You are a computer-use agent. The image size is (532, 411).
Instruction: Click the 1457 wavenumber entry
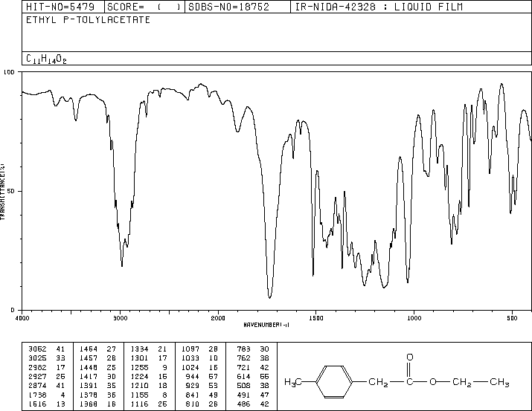point(89,357)
